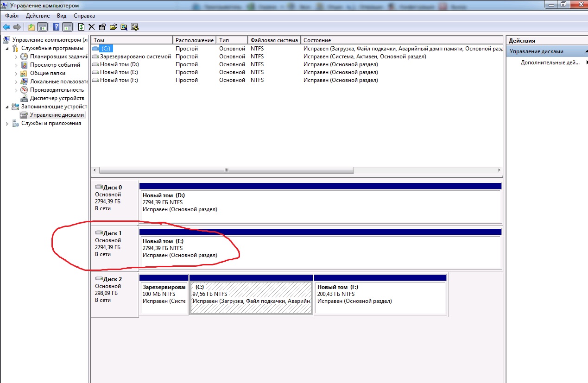Image resolution: width=588 pixels, height=383 pixels.
Task: Collapse the Служебные программы tree node
Action: pyautogui.click(x=7, y=48)
